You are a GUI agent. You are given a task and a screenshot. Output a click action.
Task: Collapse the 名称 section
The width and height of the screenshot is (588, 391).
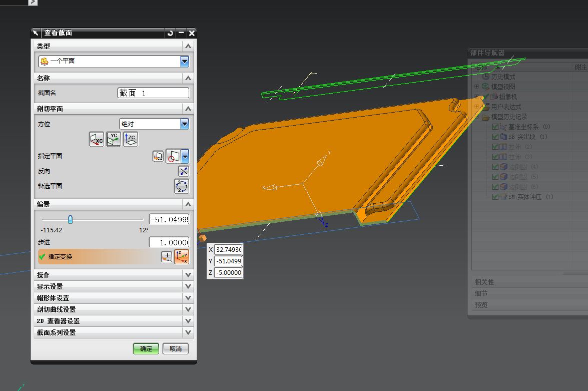(x=188, y=78)
